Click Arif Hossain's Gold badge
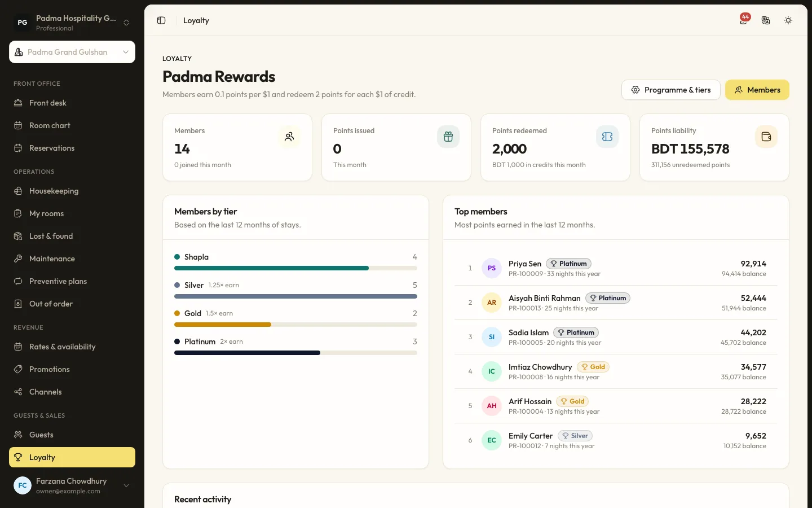The image size is (812, 508). click(x=572, y=401)
